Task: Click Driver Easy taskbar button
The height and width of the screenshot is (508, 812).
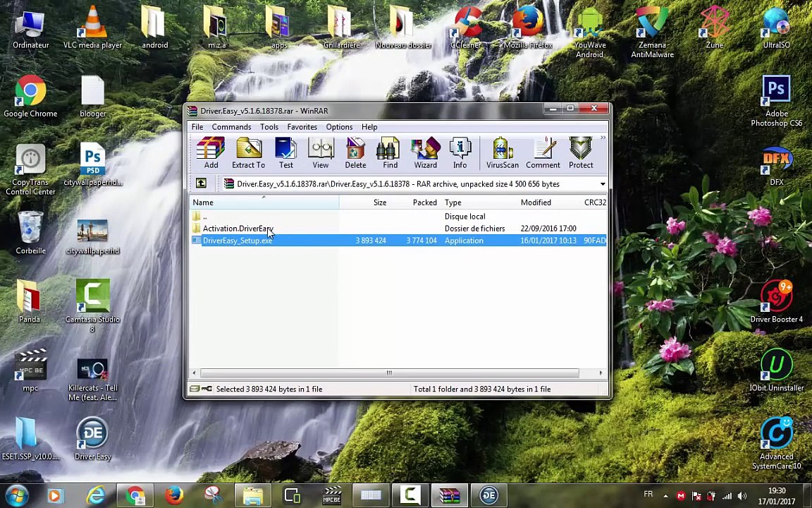Action: (x=489, y=495)
